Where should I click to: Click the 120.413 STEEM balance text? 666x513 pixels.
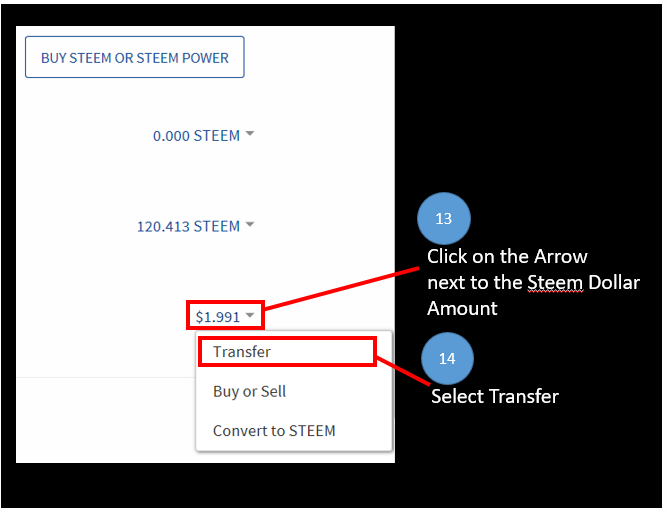point(188,227)
